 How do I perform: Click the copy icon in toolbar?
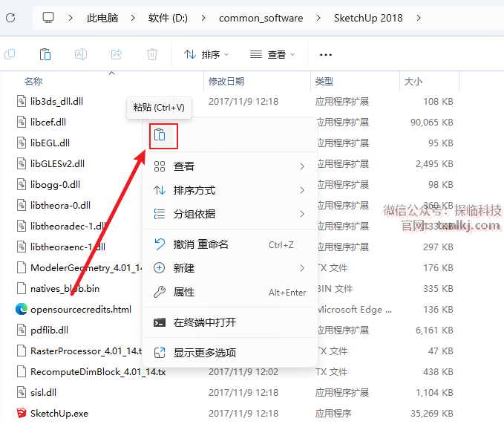point(10,54)
